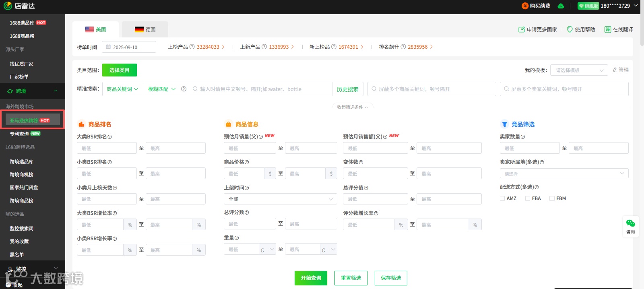
Task: Click help icon next to 商品价格
Action: tap(247, 162)
